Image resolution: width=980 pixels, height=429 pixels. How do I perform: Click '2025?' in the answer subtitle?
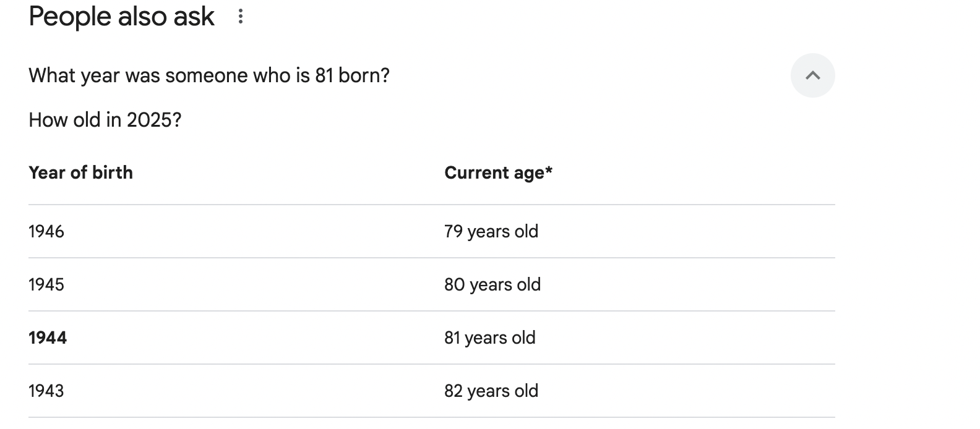(154, 120)
